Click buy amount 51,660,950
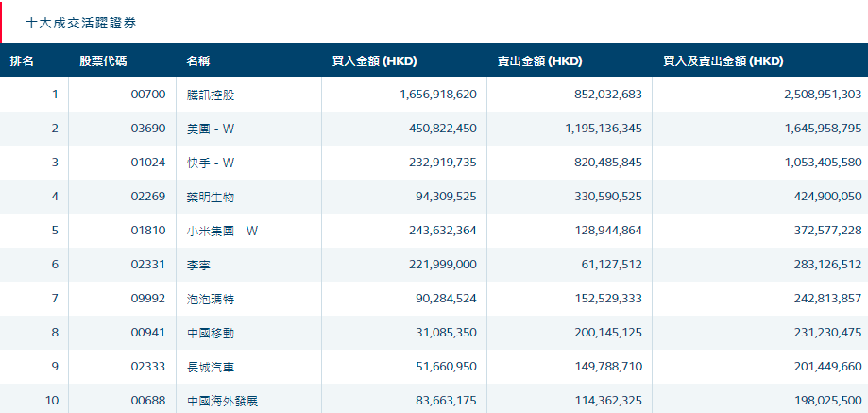 pos(446,367)
